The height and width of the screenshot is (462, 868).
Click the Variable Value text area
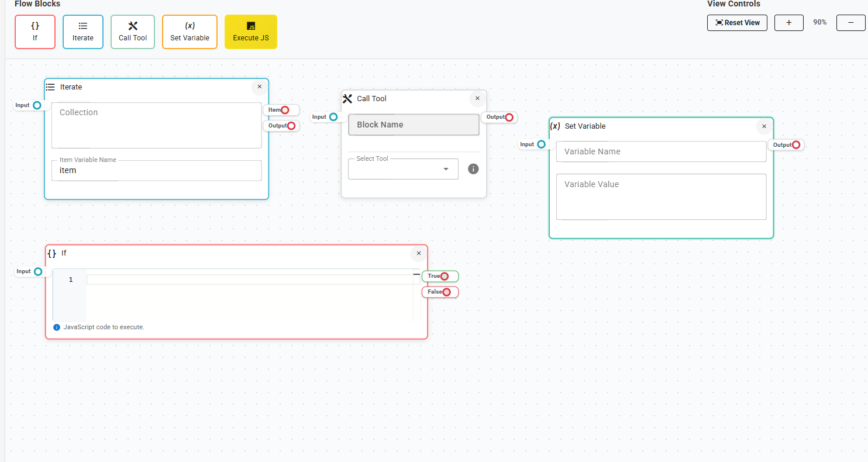click(661, 196)
